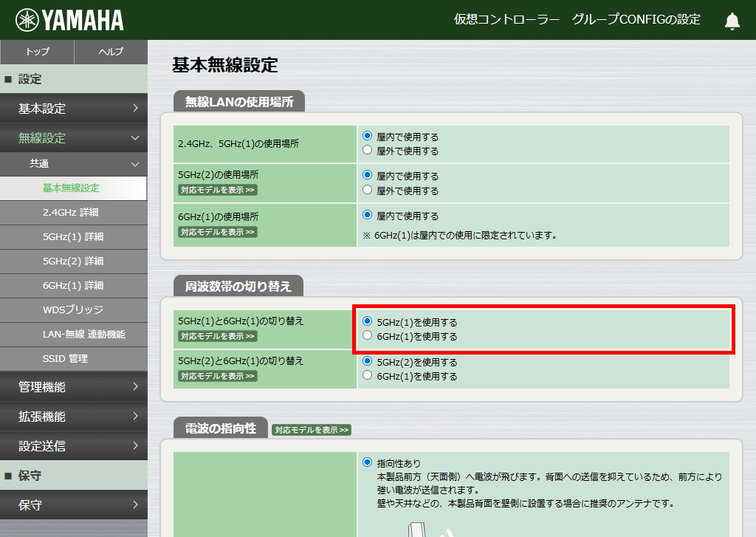Click the 周波数帯の切り替え section header
The height and width of the screenshot is (537, 756).
point(238,286)
